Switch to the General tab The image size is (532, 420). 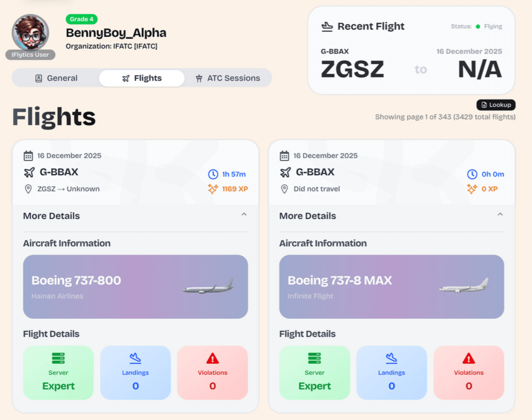pos(56,78)
